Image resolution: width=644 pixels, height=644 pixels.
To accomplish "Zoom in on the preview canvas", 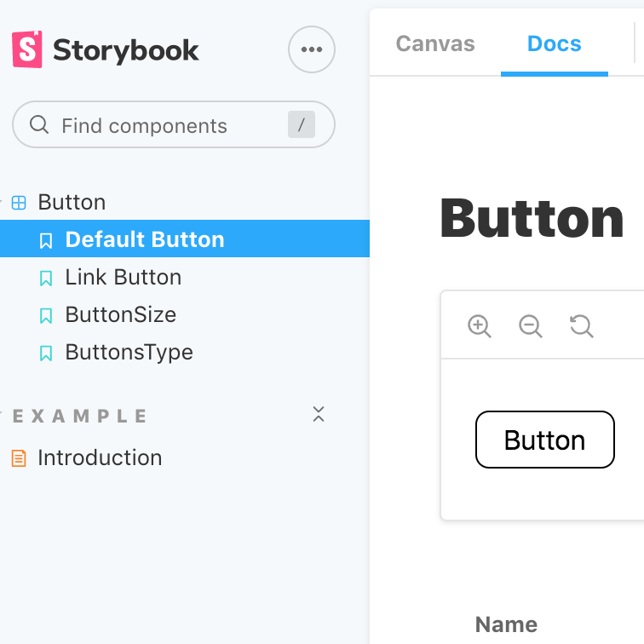I will tap(480, 326).
